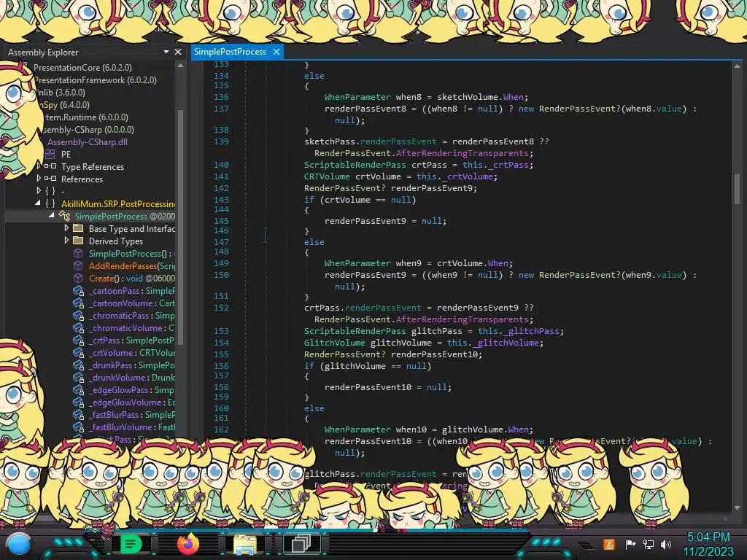
Task: Click code editor scroll down arrow
Action: tap(737, 507)
